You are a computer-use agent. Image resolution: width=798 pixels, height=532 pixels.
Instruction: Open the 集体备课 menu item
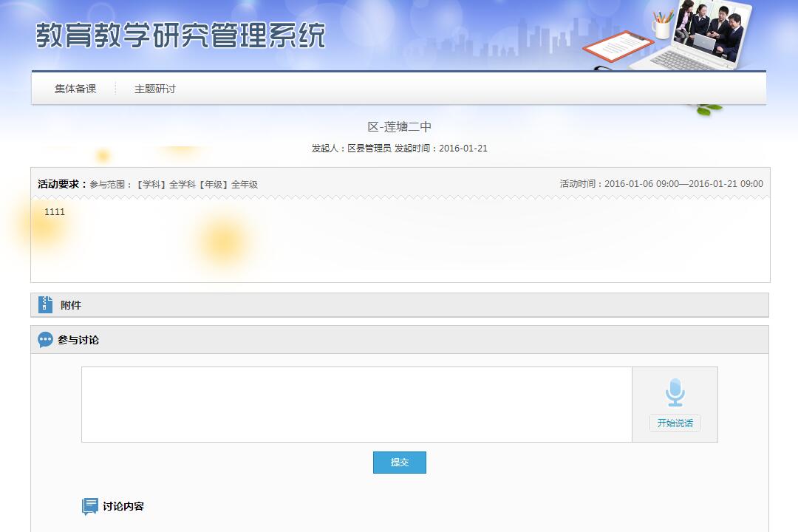coord(75,89)
